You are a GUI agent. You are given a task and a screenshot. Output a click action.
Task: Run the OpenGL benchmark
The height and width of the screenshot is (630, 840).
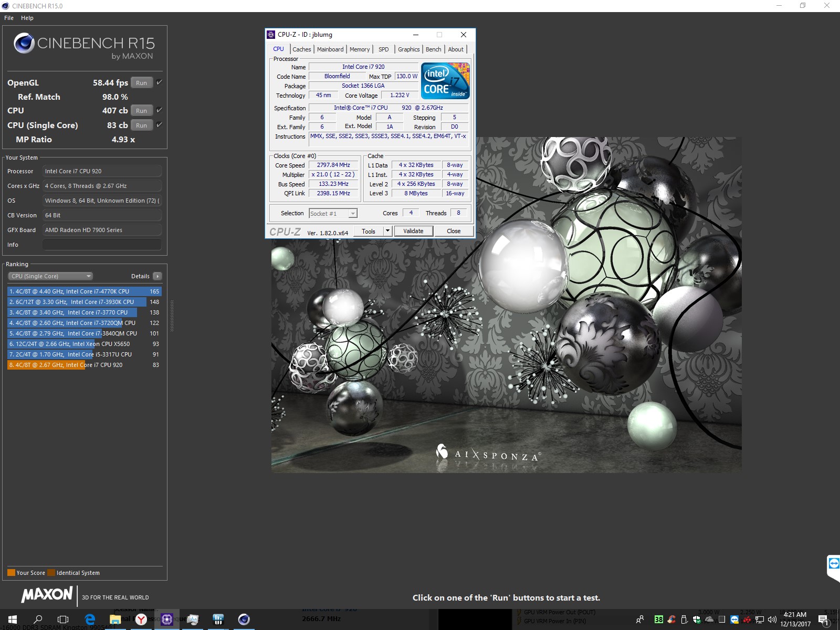click(x=142, y=83)
